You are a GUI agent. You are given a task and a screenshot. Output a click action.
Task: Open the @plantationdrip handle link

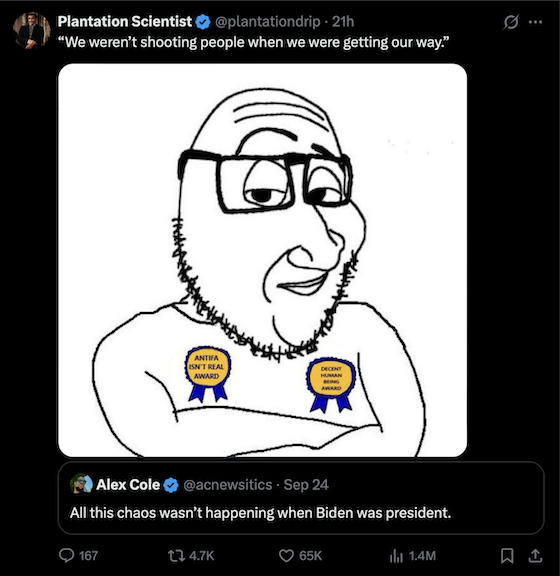coord(268,22)
